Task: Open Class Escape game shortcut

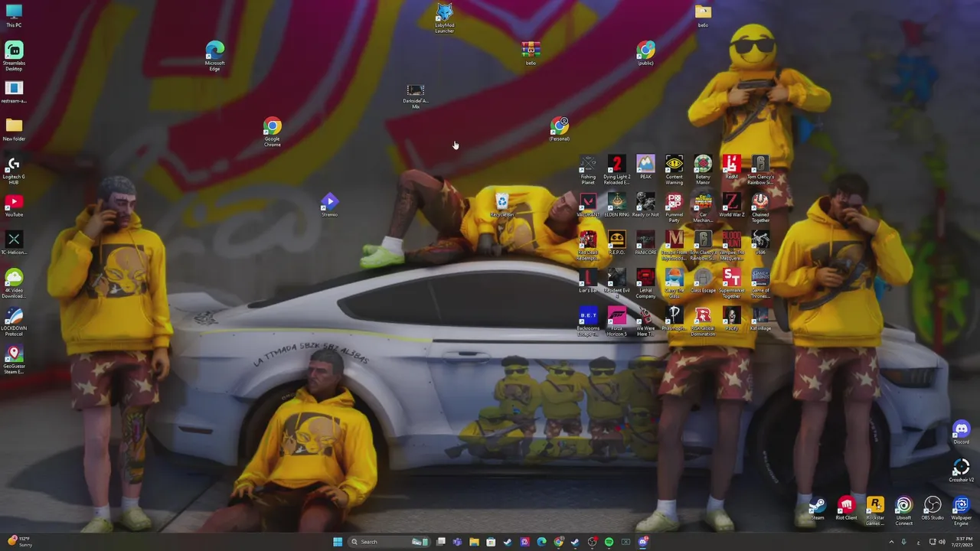Action: point(703,281)
